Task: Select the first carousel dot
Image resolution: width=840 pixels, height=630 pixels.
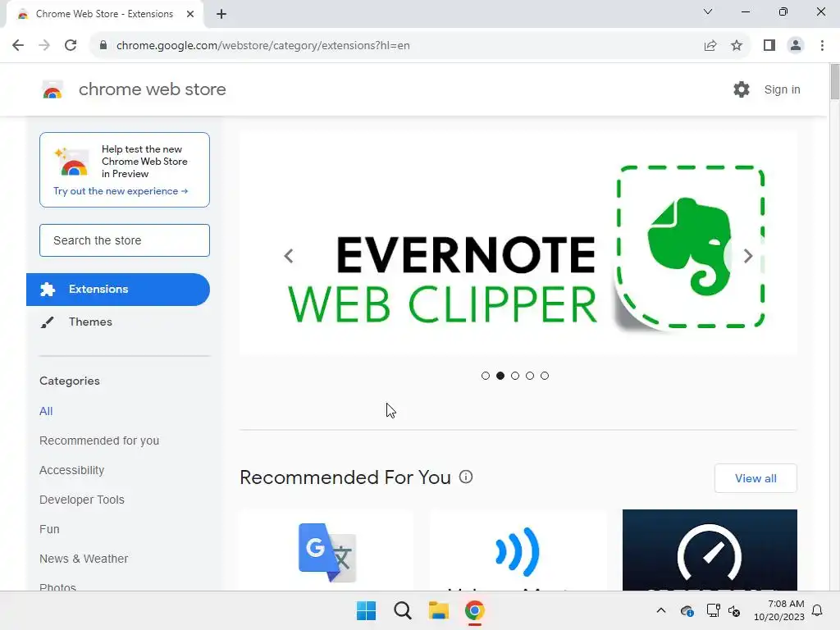Action: pyautogui.click(x=486, y=376)
